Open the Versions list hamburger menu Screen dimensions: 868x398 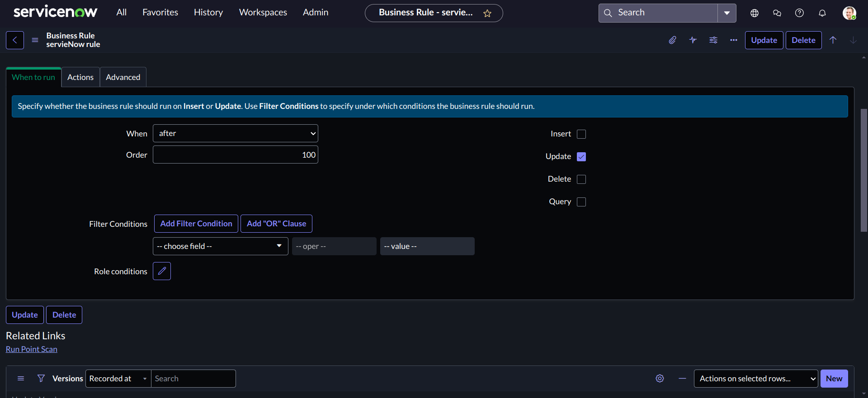[x=21, y=379]
